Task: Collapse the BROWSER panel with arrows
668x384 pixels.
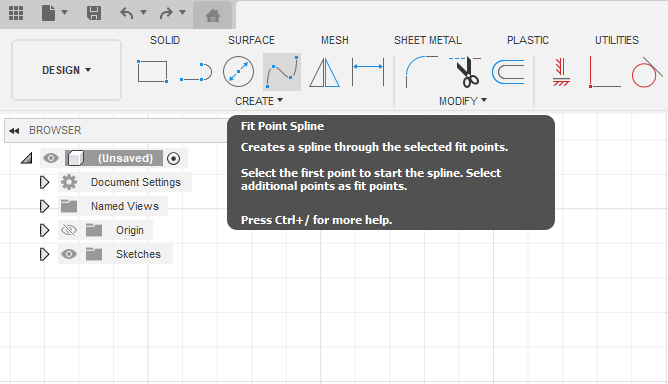Action: click(x=14, y=130)
